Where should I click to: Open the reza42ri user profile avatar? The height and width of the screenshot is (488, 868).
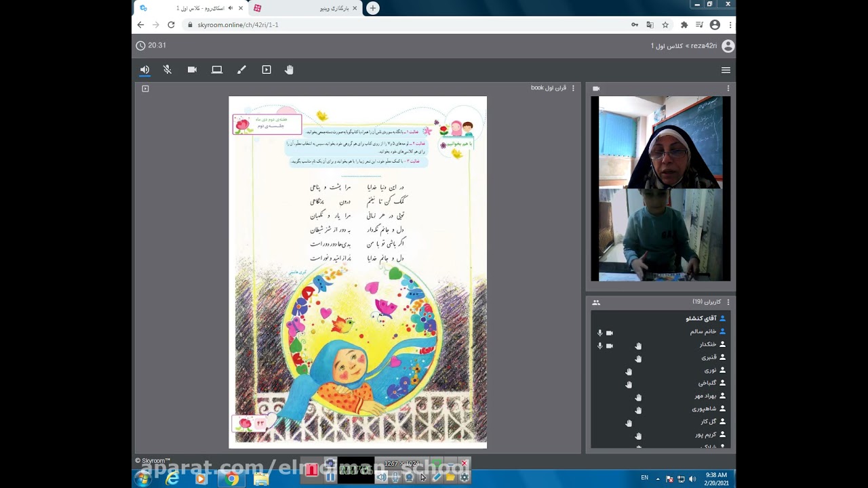point(728,46)
